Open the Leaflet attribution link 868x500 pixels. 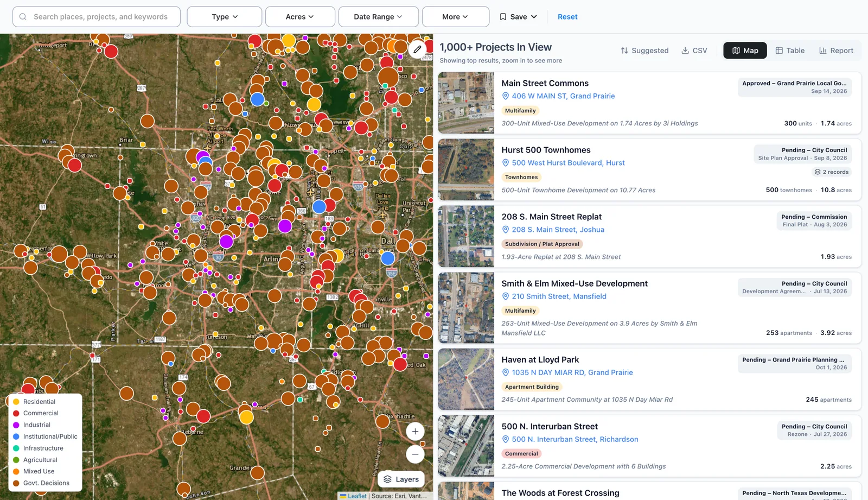(357, 496)
